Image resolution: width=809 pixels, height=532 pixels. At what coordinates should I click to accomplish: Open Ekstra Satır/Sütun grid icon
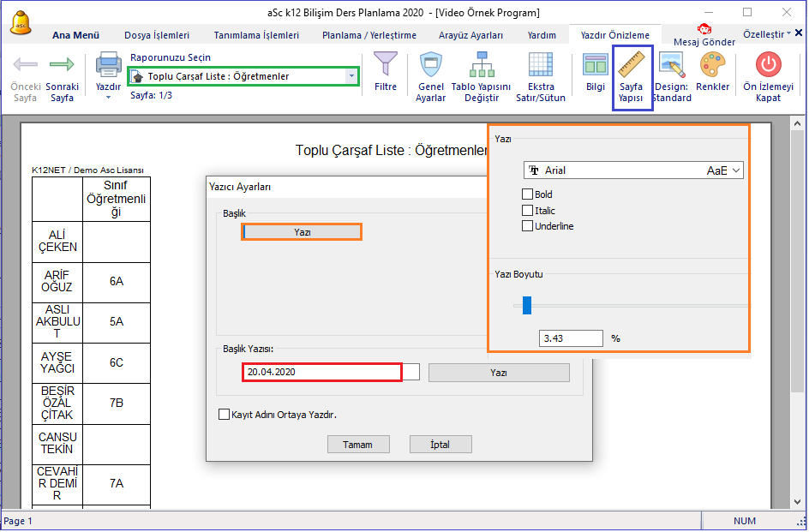click(541, 64)
